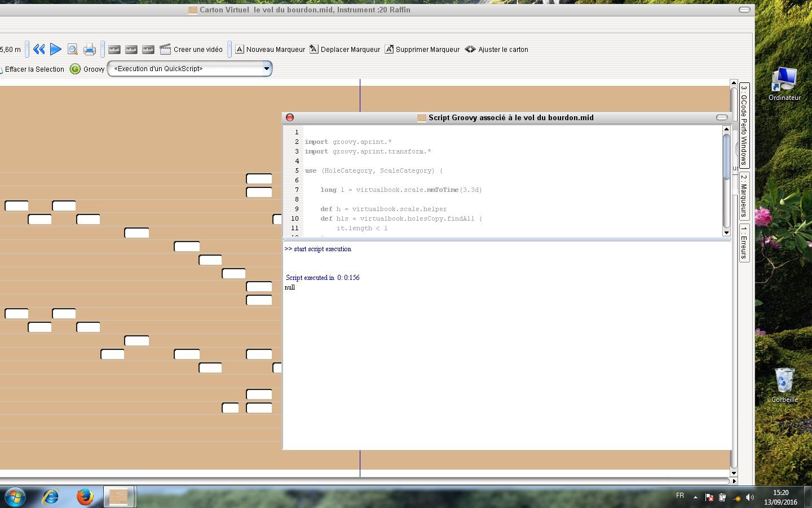The height and width of the screenshot is (508, 812).
Task: Click the clapperboard 'Creer une vidéo' icon
Action: pos(165,50)
